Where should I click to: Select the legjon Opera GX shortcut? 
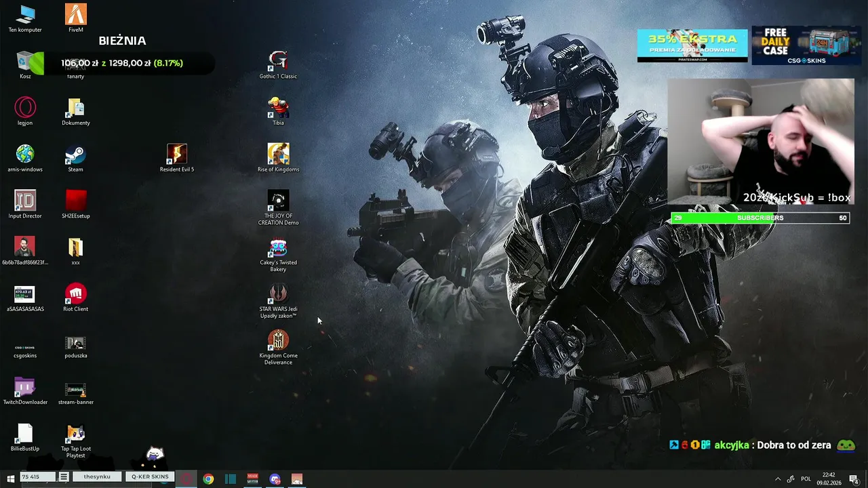pyautogui.click(x=25, y=111)
